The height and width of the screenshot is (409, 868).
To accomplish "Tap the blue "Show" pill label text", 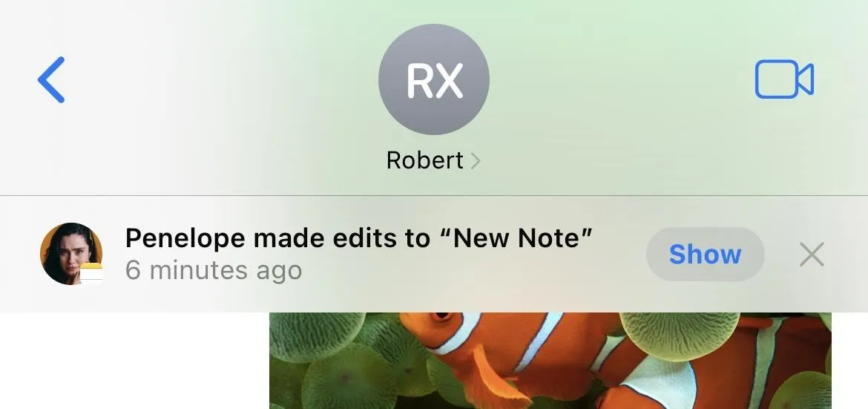I will (706, 255).
